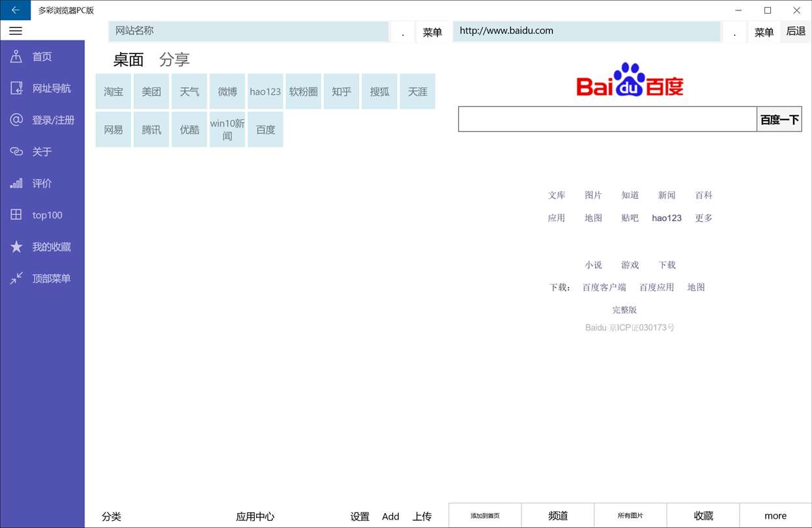812x528 pixels.
Task: Open Baidu 贴吧 link
Action: tap(630, 218)
